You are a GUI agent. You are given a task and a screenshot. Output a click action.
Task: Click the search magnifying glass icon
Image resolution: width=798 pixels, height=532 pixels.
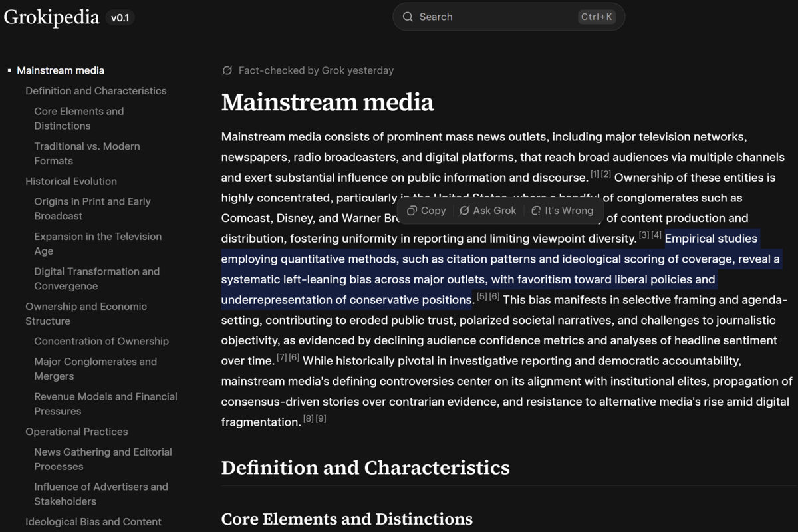point(408,17)
